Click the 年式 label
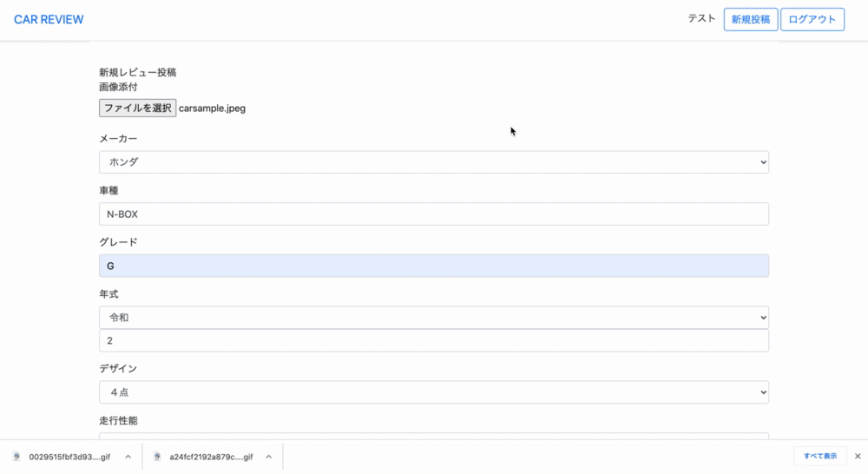Screen dimensions: 868x474 tap(109, 294)
